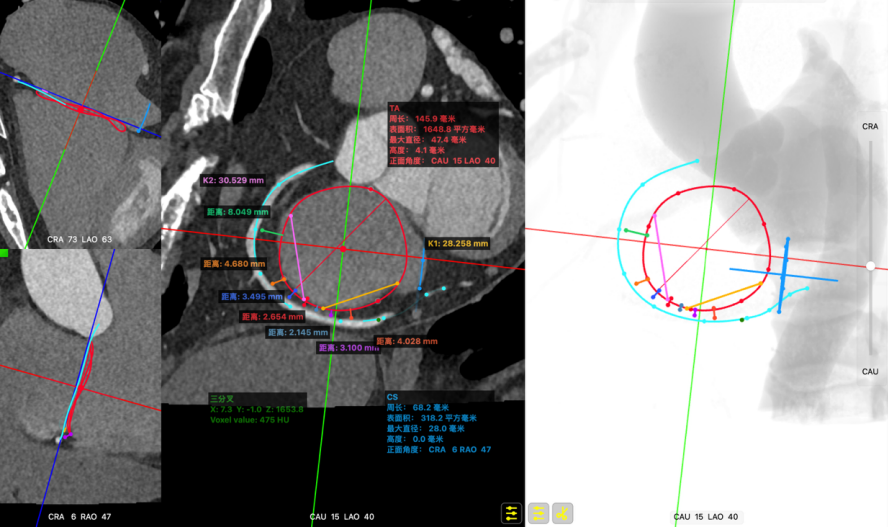Click the 2.145 mm distance label
This screenshot has width=888, height=531.
297,332
